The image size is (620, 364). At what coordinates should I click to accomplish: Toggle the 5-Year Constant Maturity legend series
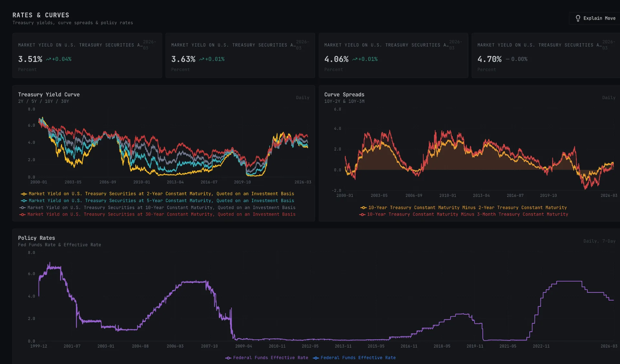click(158, 201)
